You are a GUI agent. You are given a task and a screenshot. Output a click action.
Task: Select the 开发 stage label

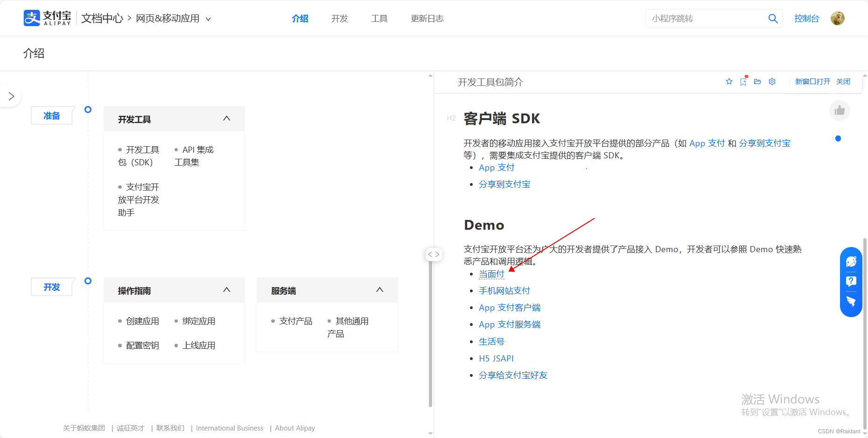[x=52, y=287]
